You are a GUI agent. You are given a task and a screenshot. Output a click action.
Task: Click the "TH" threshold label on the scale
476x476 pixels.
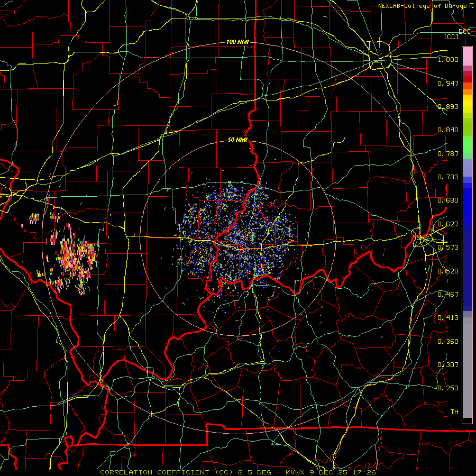click(x=454, y=412)
